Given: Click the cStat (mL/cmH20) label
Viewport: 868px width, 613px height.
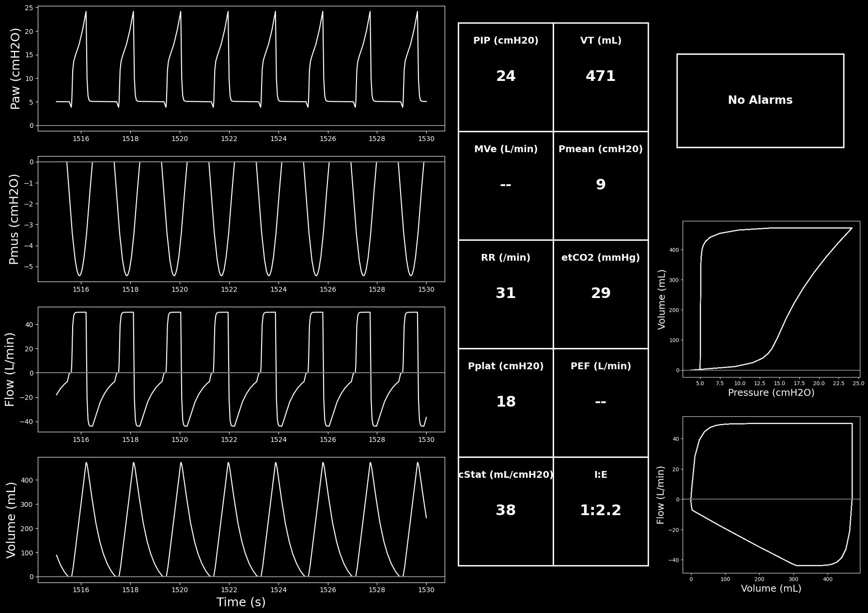Looking at the screenshot, I should [x=506, y=475].
